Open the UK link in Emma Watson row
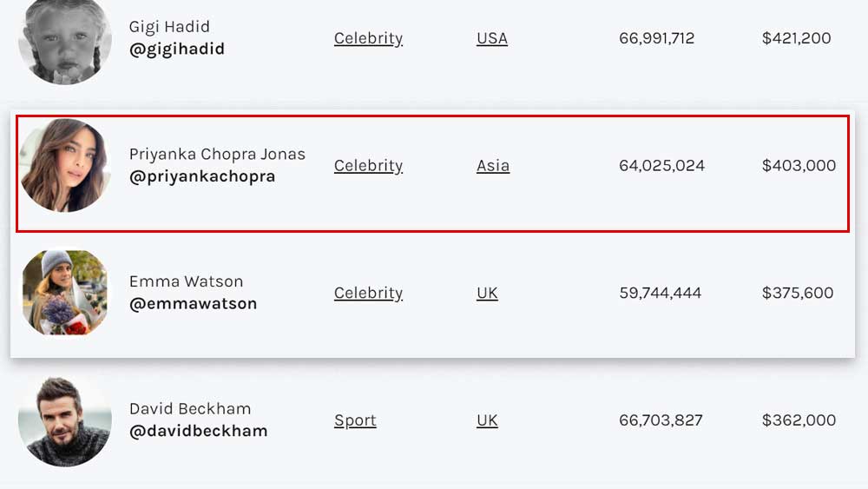 pyautogui.click(x=487, y=293)
